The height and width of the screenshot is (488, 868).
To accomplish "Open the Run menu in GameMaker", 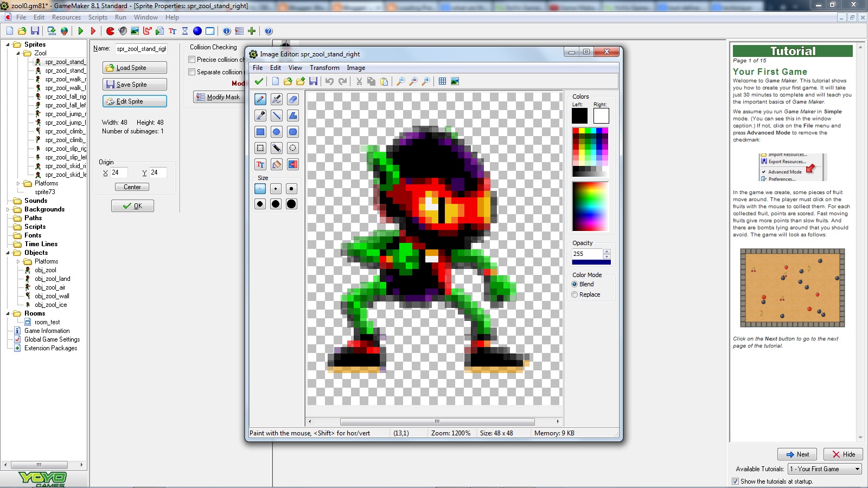I will point(120,17).
